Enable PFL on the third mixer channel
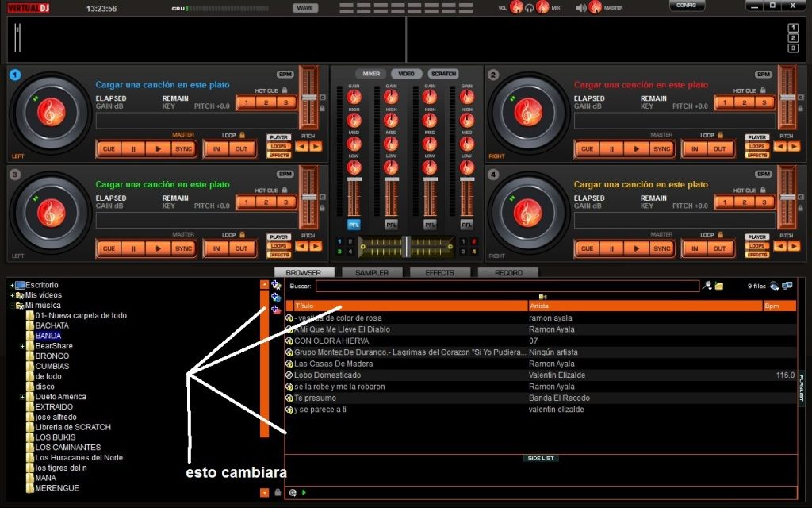 point(429,225)
